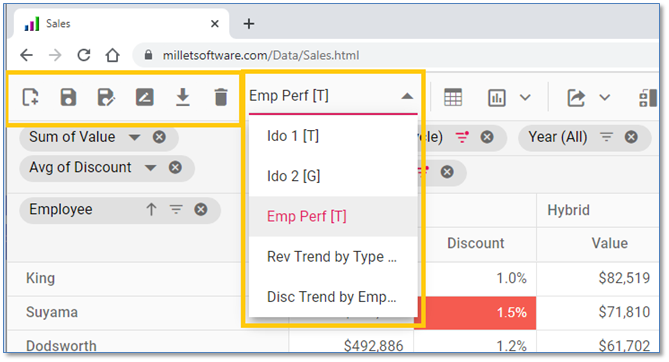Open the Avg of Discount aggregation dropdown arrow

pyautogui.click(x=150, y=168)
